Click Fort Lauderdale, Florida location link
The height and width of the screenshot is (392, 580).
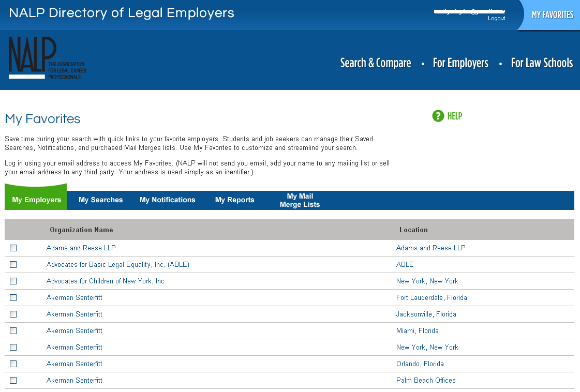click(x=432, y=297)
